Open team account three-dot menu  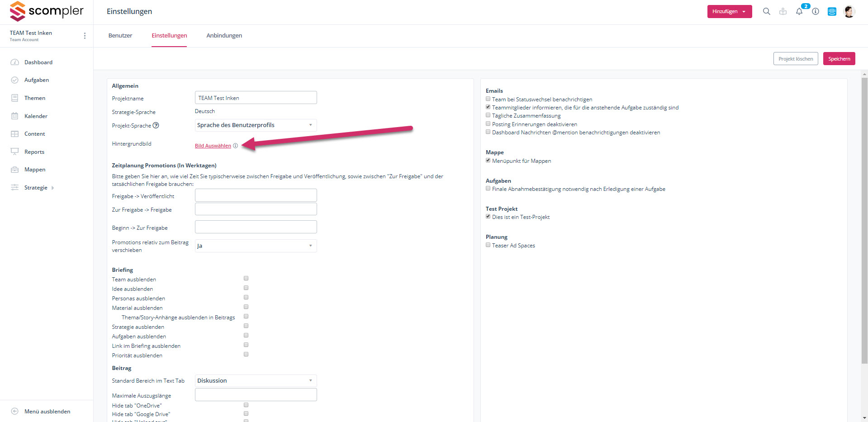point(85,36)
